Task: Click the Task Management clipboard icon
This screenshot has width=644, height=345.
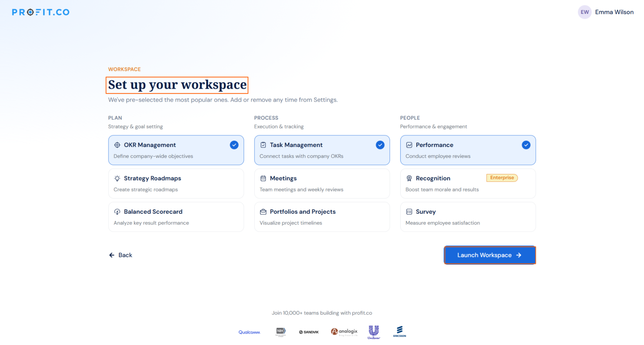Action: [x=263, y=145]
